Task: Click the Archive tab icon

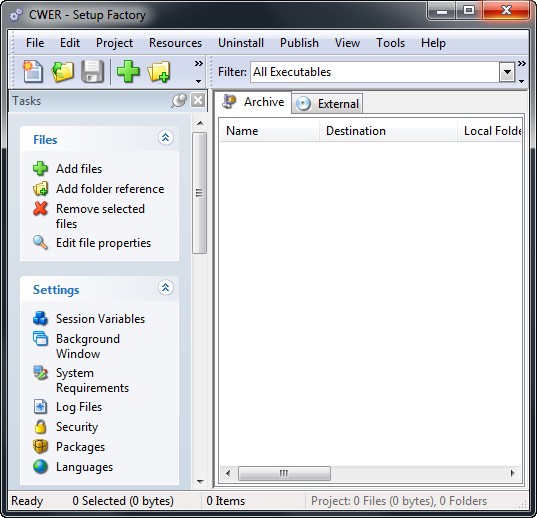Action: [229, 102]
